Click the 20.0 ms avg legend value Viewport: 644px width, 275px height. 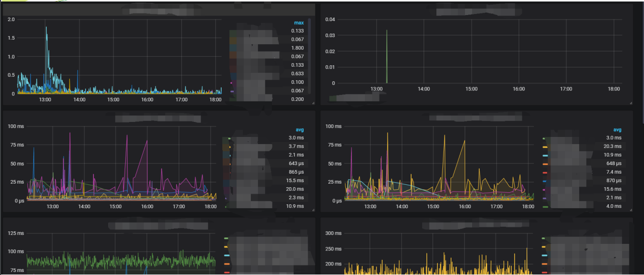click(x=295, y=189)
